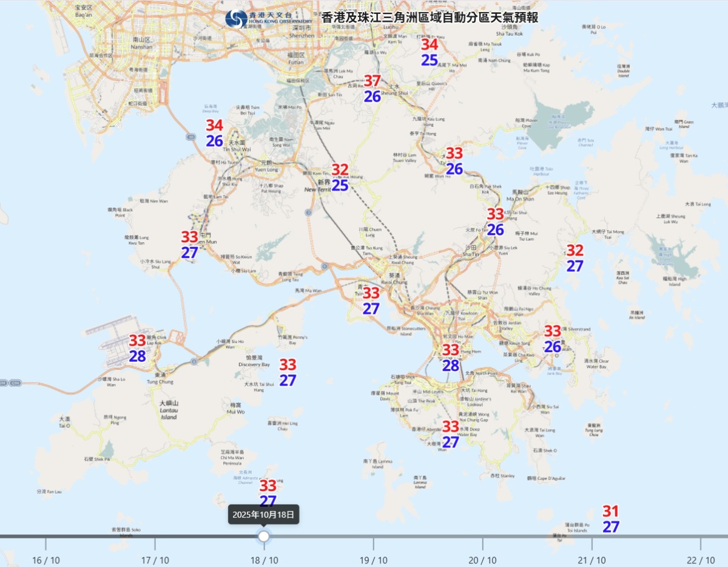The height and width of the screenshot is (567, 728).
Task: Open the 33/27 forecast marker at Tuen Mun
Action: click(190, 245)
